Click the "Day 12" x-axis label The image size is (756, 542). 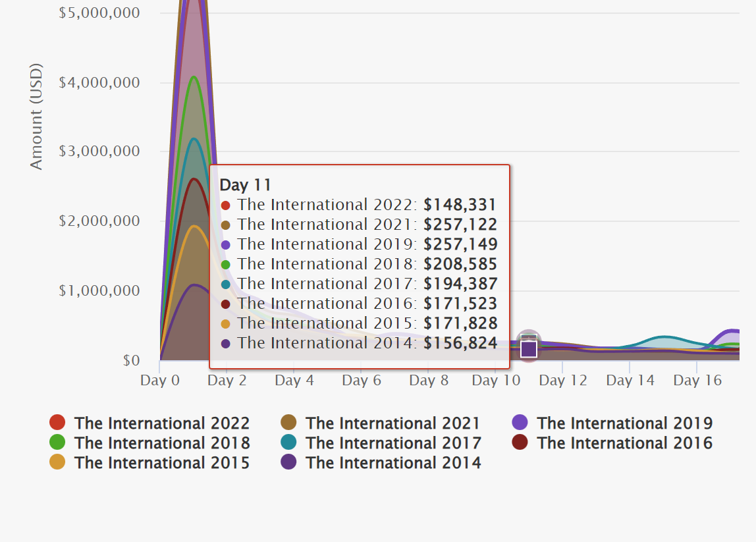(563, 381)
